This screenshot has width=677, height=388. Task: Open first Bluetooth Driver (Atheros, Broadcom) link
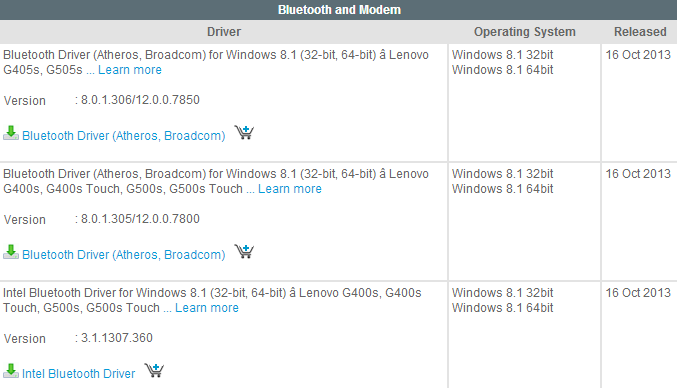click(123, 136)
